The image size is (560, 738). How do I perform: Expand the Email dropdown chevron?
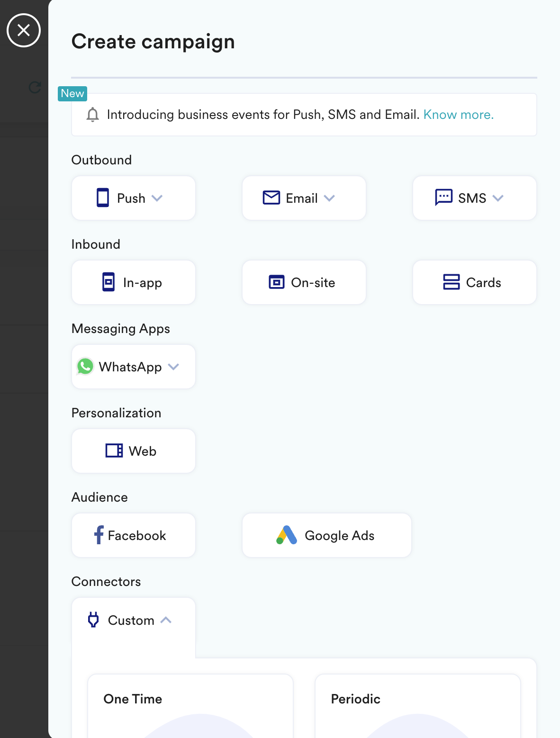click(329, 198)
